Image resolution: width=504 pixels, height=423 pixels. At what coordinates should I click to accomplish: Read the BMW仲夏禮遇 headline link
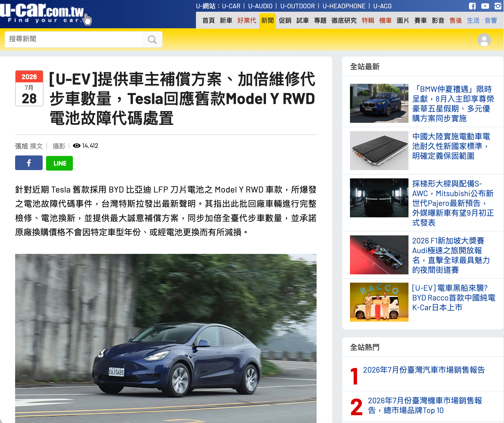(453, 104)
